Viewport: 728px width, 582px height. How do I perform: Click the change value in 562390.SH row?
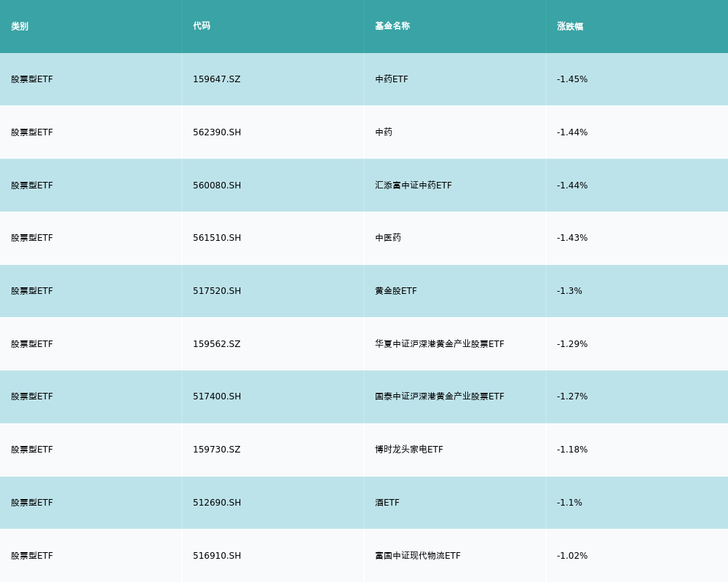(572, 132)
